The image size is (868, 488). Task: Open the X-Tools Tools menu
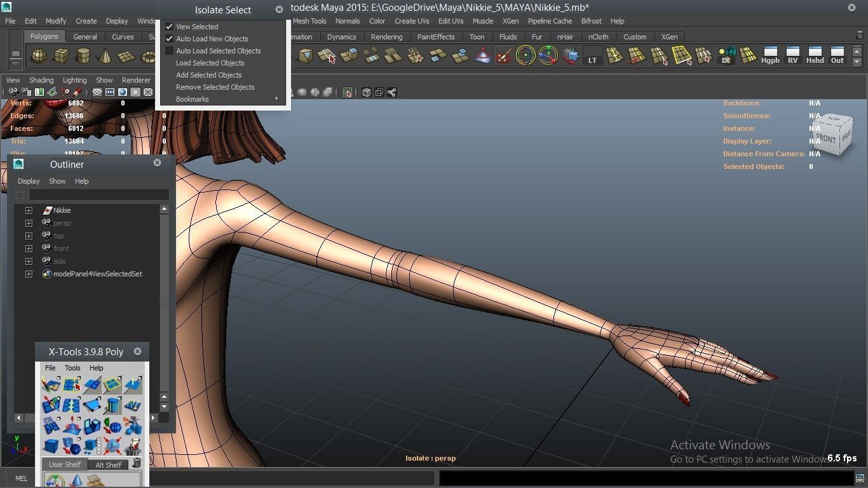pyautogui.click(x=72, y=368)
